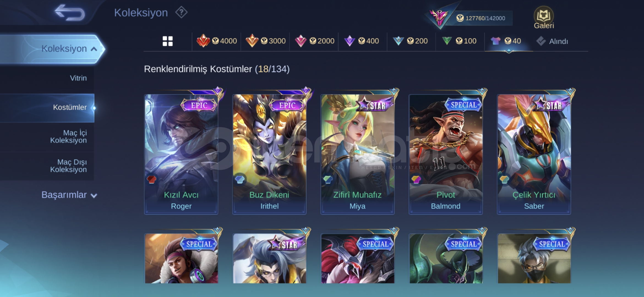Filter by the 3000-point orange gem tier
Viewport: 644px width, 297px height.
point(265,41)
